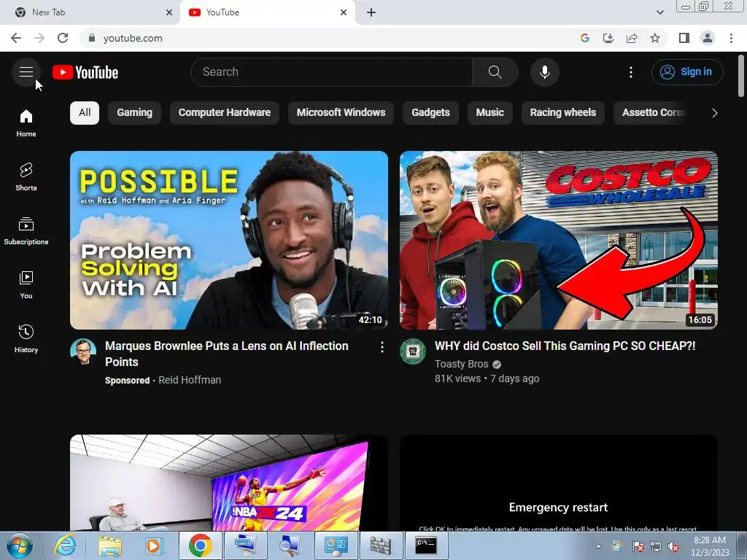Show hidden tray icons arrow
Viewport: 747px width, 560px height.
[x=598, y=547]
